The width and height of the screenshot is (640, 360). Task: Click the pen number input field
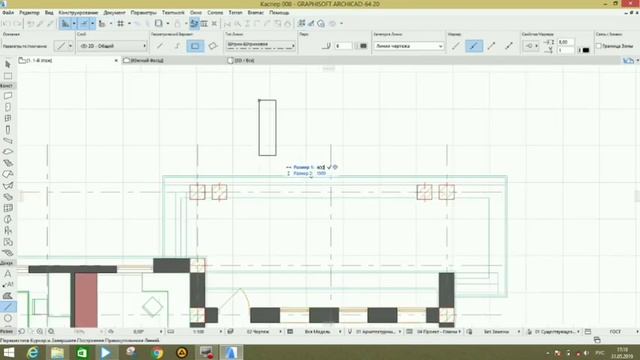click(343, 46)
